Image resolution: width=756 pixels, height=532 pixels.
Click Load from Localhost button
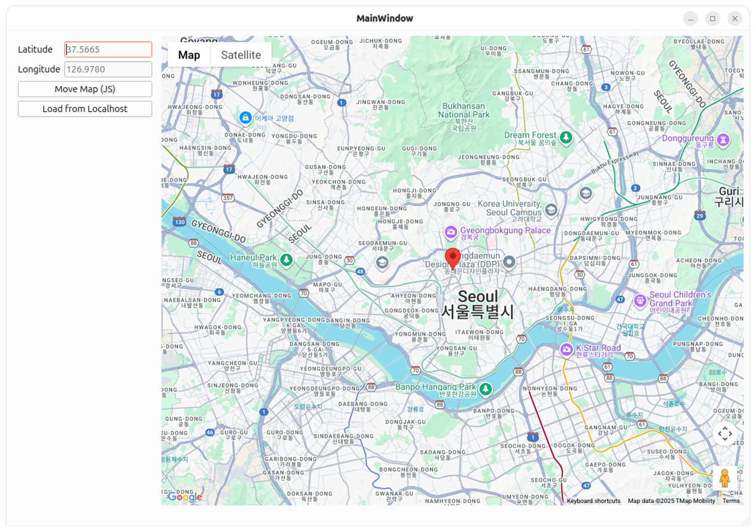pos(85,109)
